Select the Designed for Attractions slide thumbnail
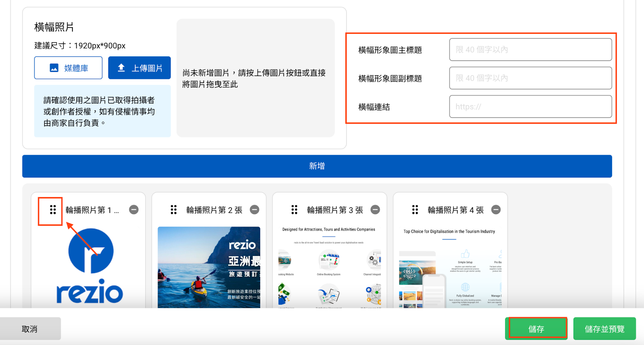 pyautogui.click(x=330, y=267)
